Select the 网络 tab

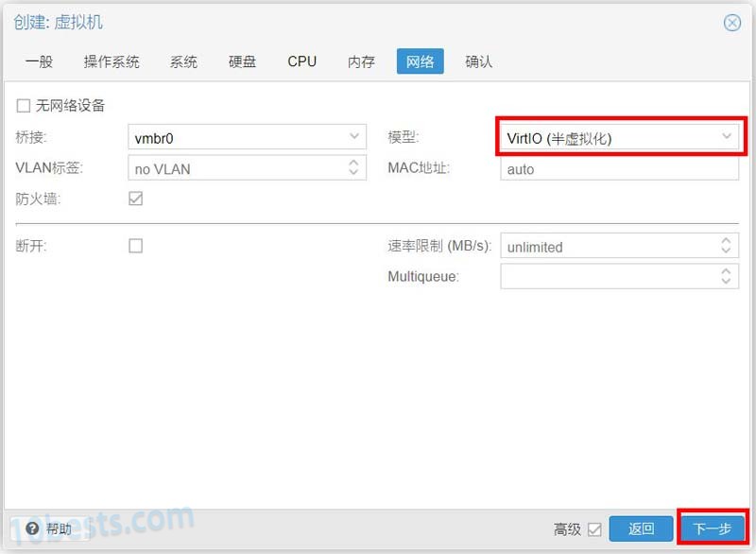[420, 61]
